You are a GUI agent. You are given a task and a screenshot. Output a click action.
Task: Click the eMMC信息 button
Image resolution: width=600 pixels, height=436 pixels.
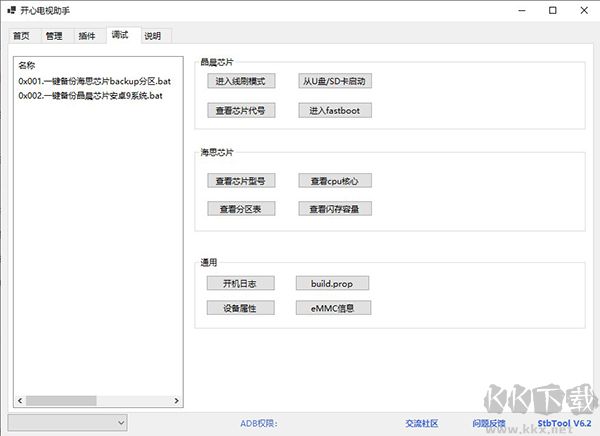click(333, 308)
